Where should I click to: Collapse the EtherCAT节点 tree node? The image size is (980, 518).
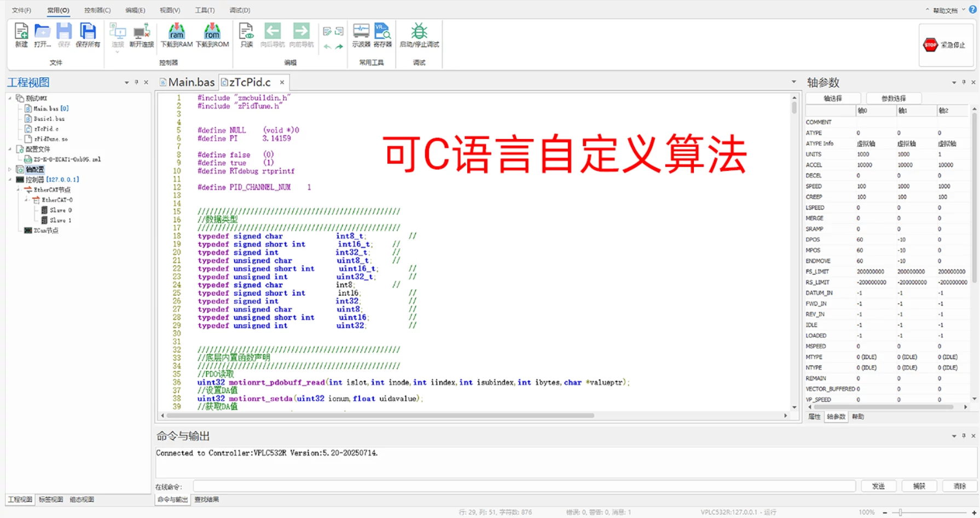coord(18,190)
